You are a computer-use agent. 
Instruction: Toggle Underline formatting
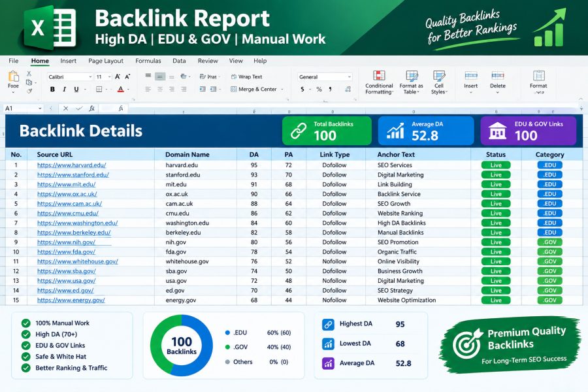[76, 90]
